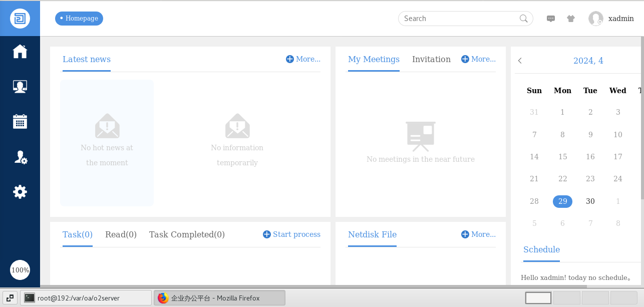644x307 pixels.
Task: Select date 15 in calendar
Action: pyautogui.click(x=562, y=157)
